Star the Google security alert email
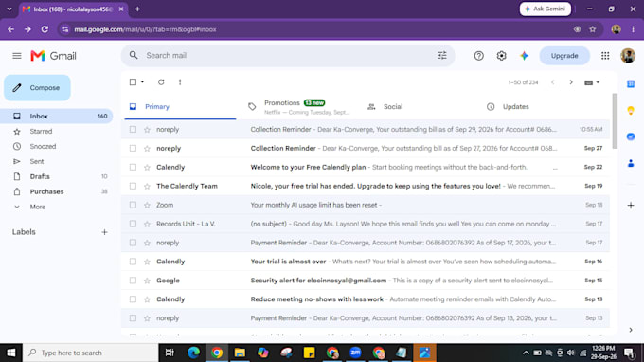Viewport: 644px width, 362px height. pos(147,281)
